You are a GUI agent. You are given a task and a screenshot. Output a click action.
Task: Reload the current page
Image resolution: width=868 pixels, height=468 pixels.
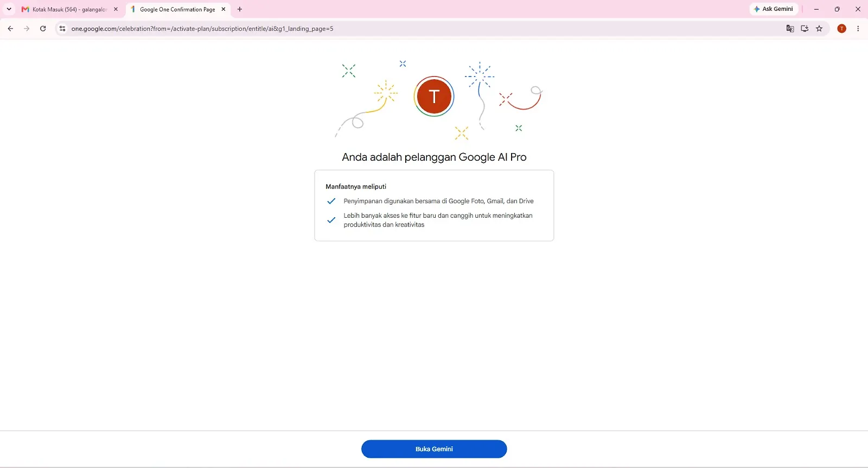[43, 29]
